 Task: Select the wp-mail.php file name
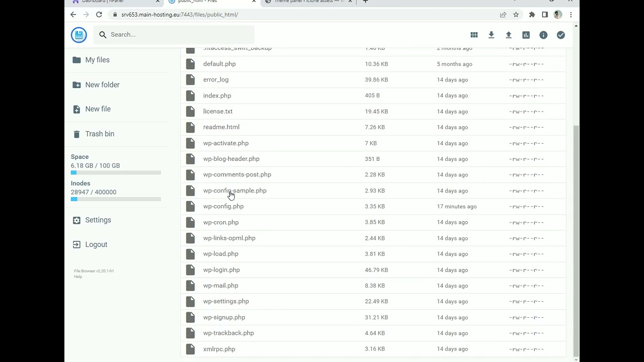(x=221, y=286)
